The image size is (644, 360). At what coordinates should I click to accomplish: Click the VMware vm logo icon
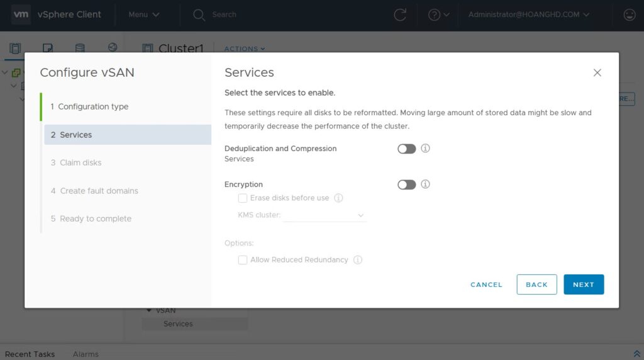point(21,14)
